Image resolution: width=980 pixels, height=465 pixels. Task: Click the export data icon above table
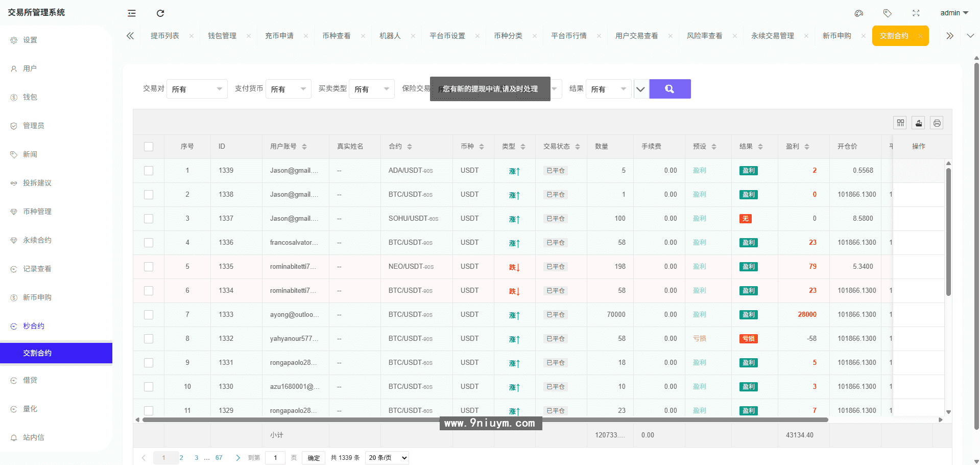click(x=918, y=123)
